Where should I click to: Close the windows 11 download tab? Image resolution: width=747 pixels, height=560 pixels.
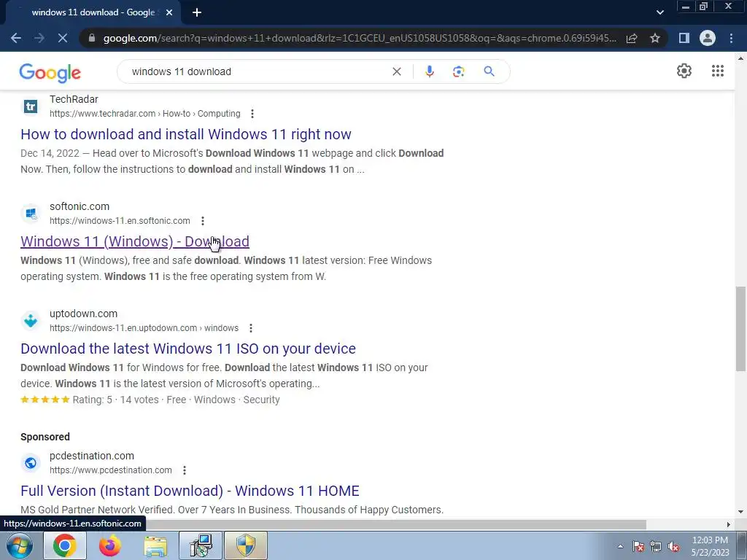pyautogui.click(x=169, y=12)
